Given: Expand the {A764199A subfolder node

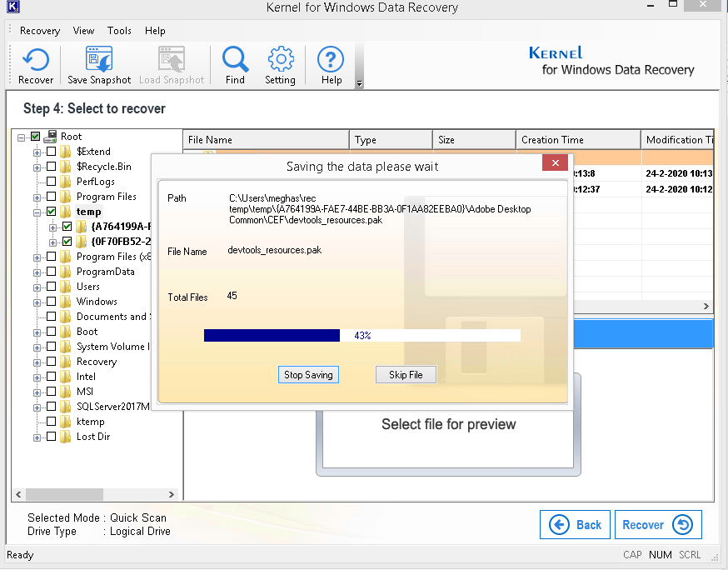Looking at the screenshot, I should pos(52,227).
